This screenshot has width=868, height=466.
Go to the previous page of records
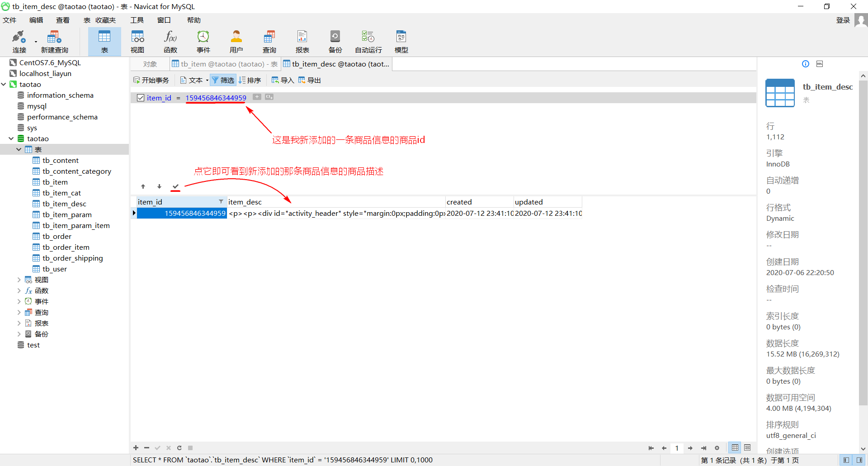(664, 448)
